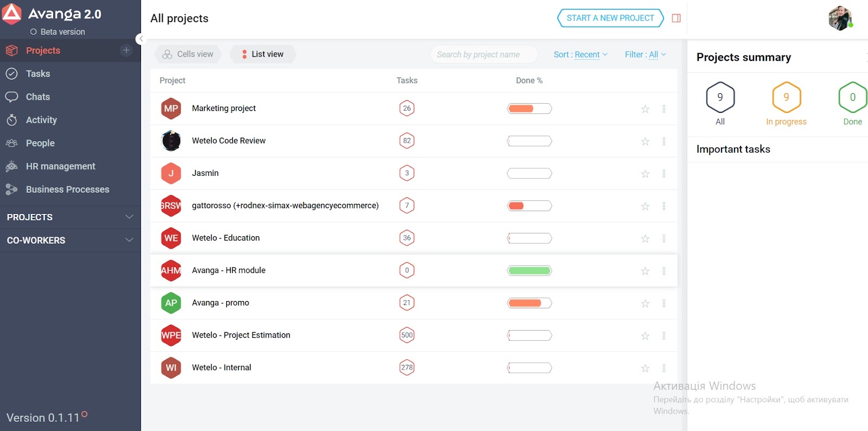Click the Wetelo - Internal WI avatar

(x=171, y=367)
